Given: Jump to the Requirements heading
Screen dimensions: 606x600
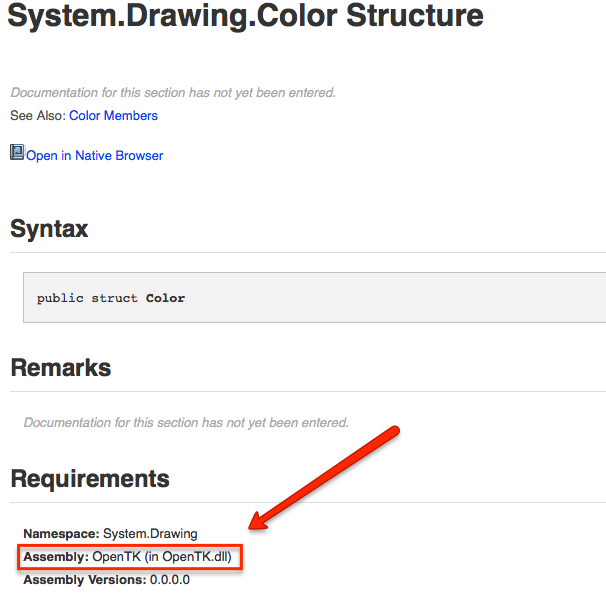Looking at the screenshot, I should click(90, 478).
